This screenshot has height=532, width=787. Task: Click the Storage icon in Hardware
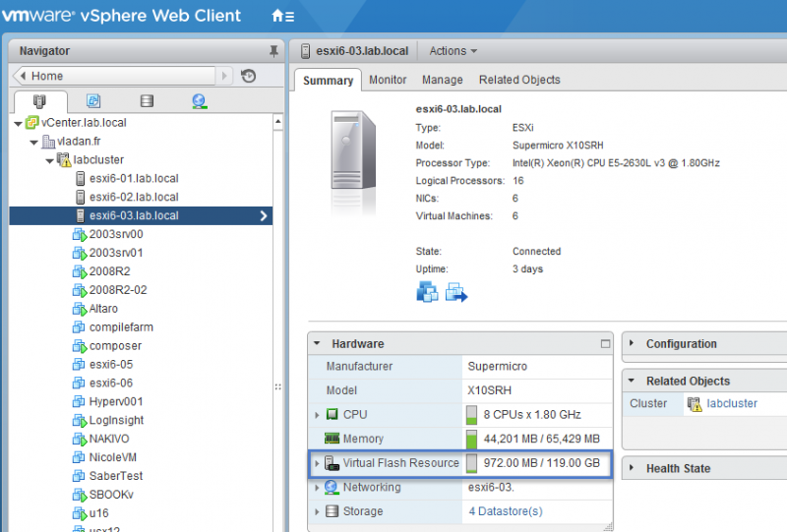332,511
